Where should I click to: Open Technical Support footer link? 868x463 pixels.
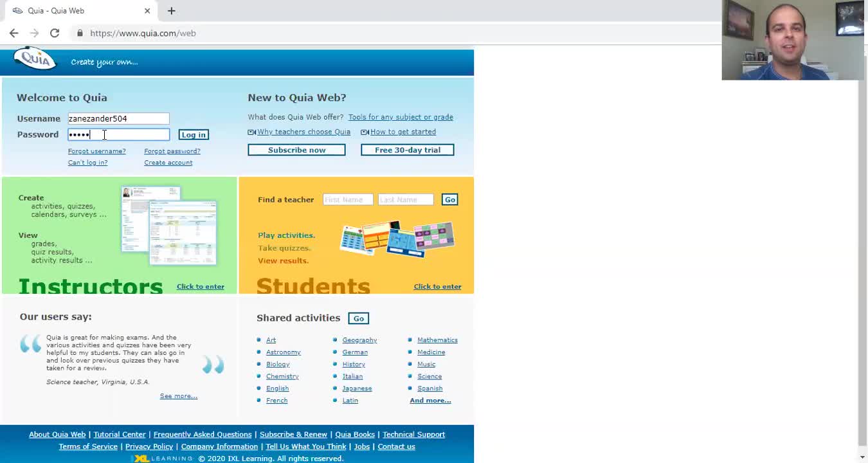[x=413, y=435]
